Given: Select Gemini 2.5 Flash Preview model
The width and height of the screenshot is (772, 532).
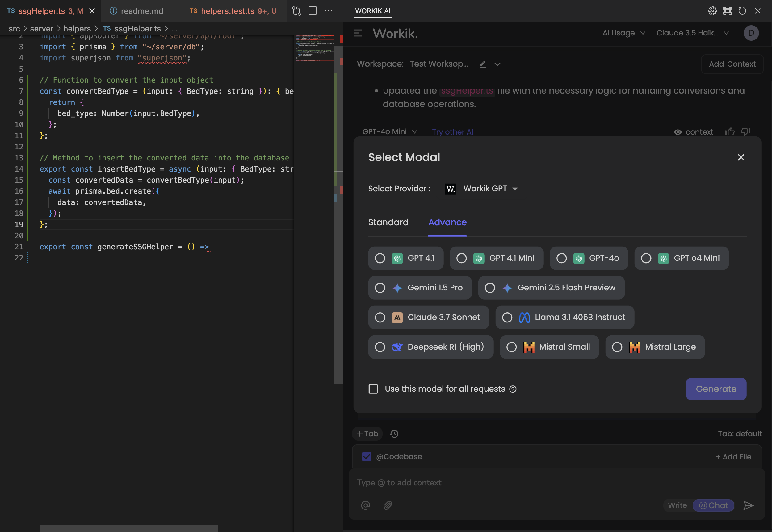Looking at the screenshot, I should (x=551, y=288).
